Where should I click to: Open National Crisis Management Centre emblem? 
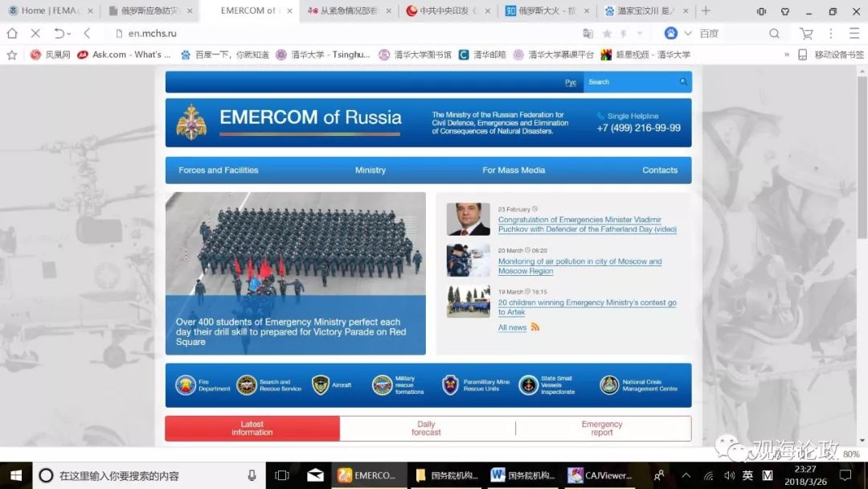tap(609, 385)
